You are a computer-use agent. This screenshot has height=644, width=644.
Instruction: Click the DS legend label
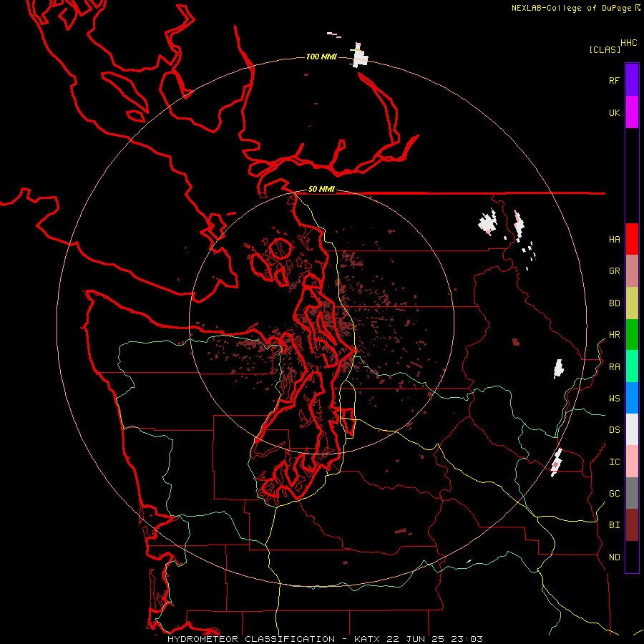[x=614, y=430]
